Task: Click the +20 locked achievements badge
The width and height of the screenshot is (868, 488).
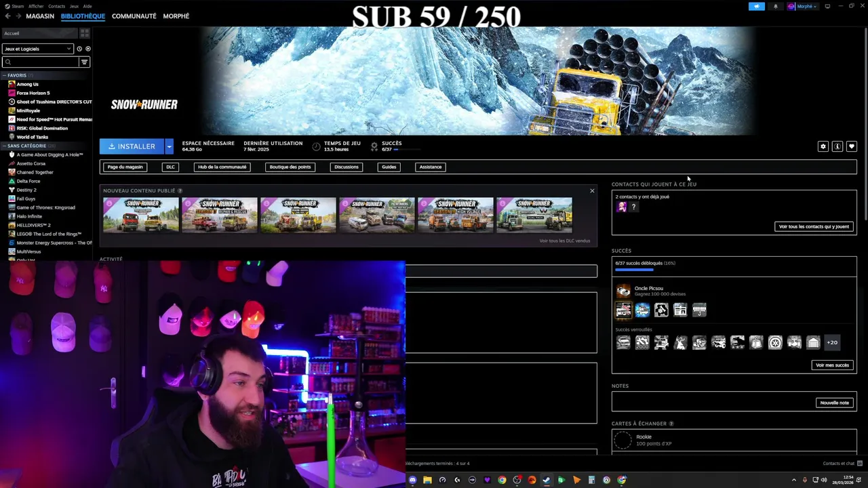Action: [832, 342]
